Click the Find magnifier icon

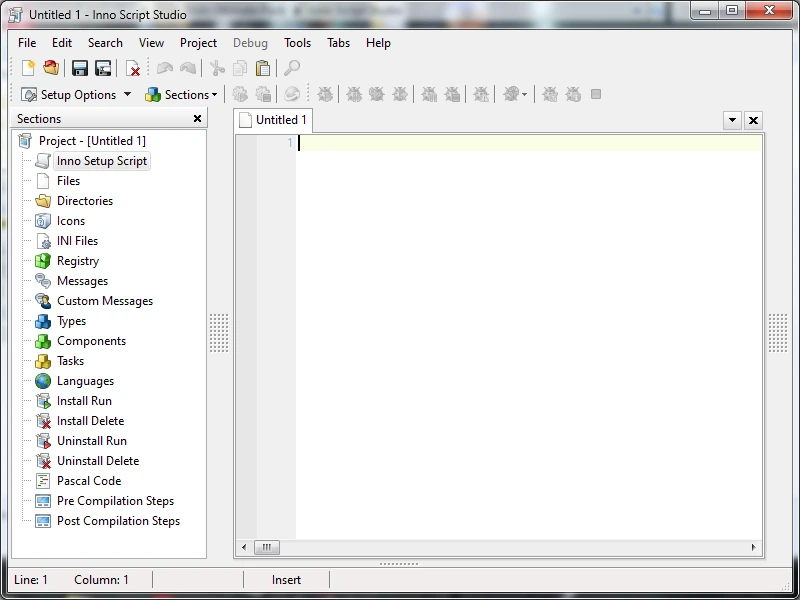pyautogui.click(x=292, y=68)
